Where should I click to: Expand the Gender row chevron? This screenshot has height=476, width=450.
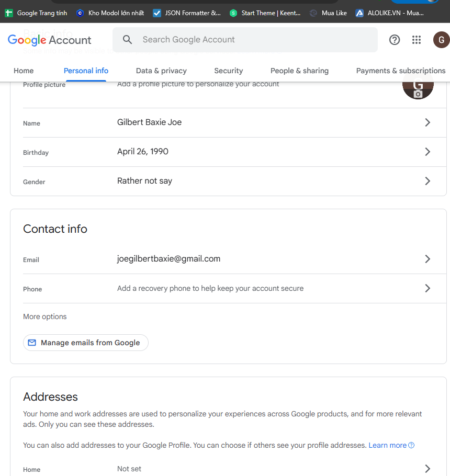[428, 181]
